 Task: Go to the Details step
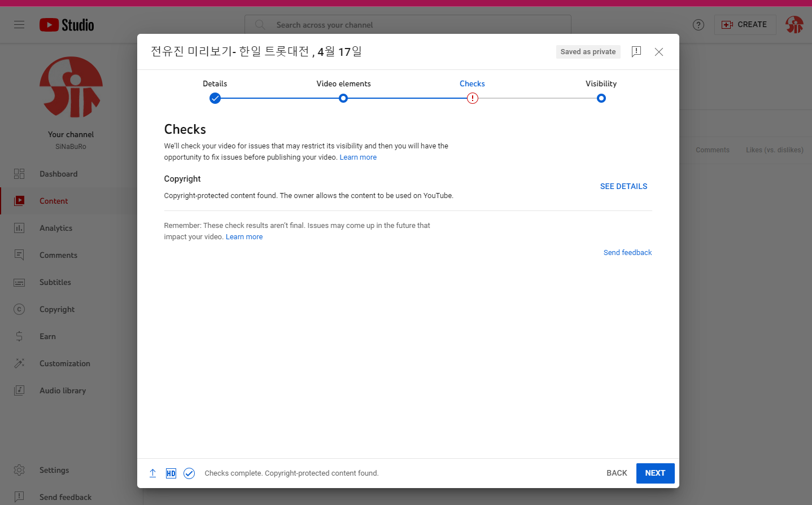pos(215,98)
